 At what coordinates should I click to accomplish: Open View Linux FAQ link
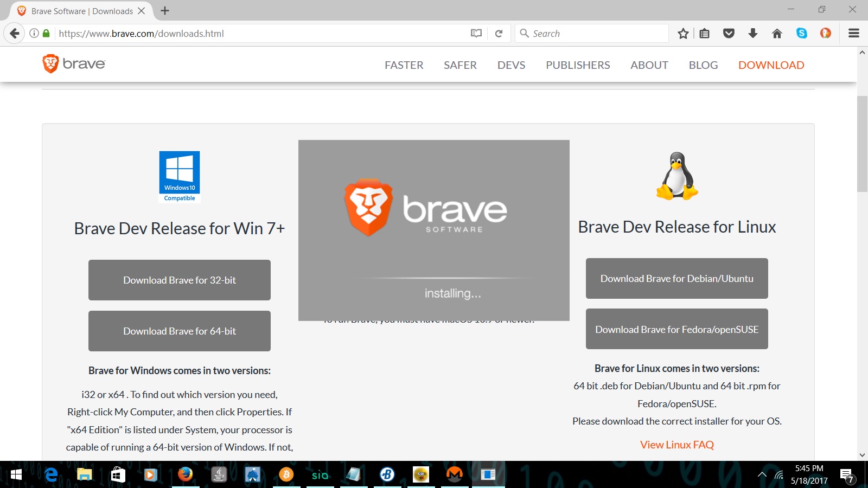click(x=676, y=445)
